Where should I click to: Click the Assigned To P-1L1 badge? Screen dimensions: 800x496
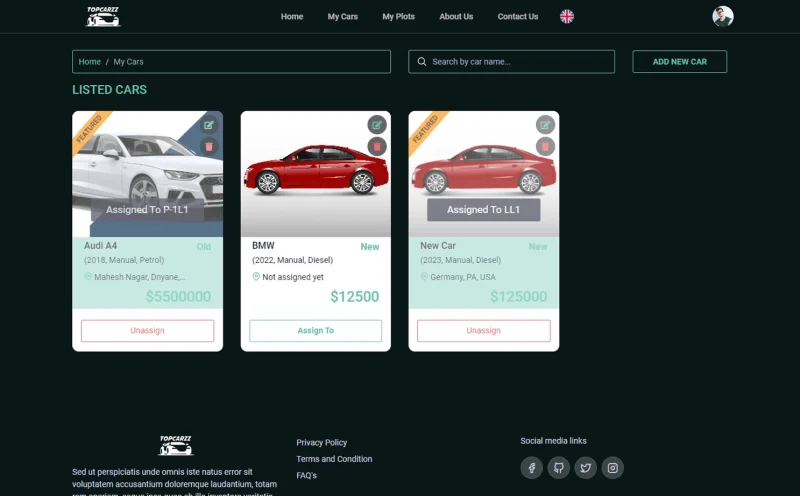click(x=147, y=210)
